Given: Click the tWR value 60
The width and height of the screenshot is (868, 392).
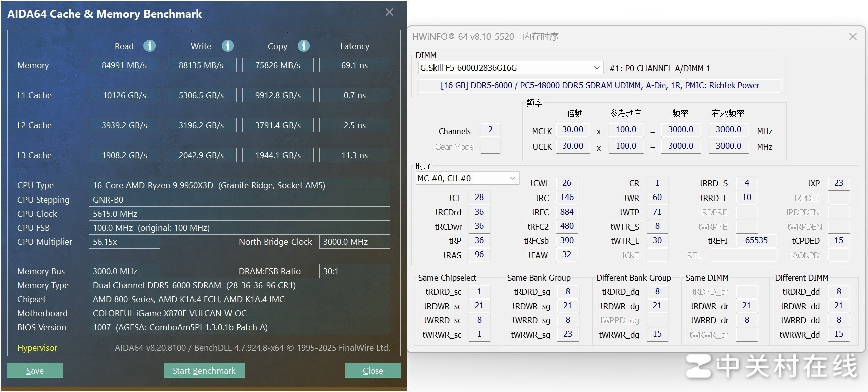Looking at the screenshot, I should [657, 198].
